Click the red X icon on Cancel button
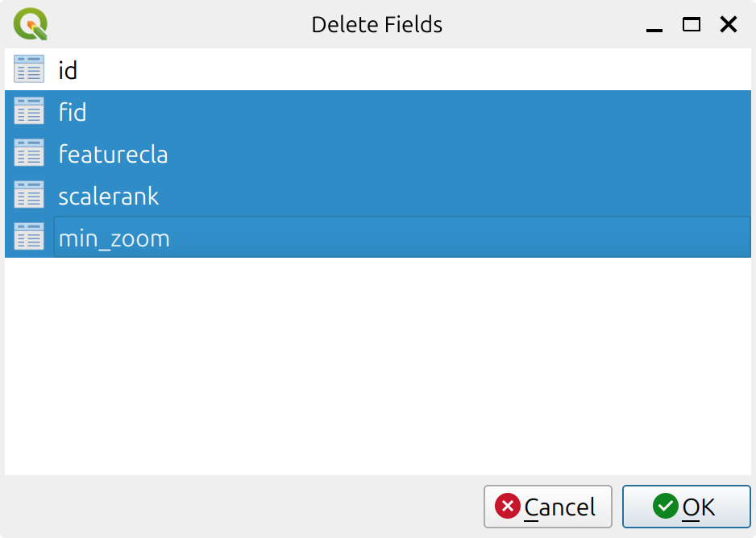 [508, 507]
